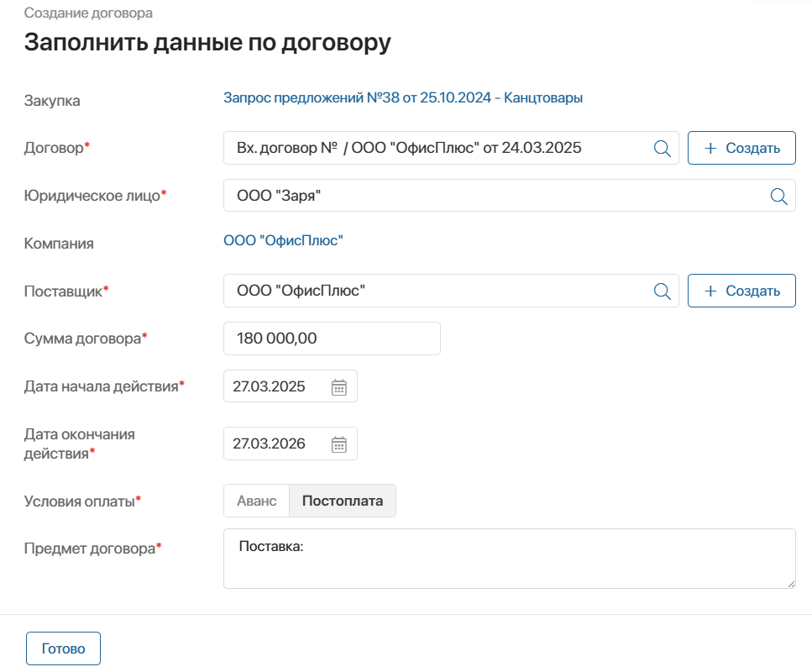Screen dimensions: 812x672
Task: Click plus icon on Создать next to Договор
Action: [x=710, y=147]
